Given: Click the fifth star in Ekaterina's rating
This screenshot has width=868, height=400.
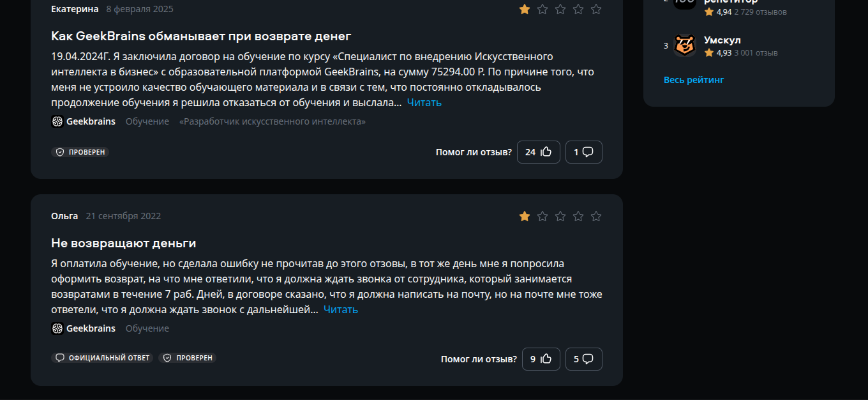Looking at the screenshot, I should click(x=596, y=9).
